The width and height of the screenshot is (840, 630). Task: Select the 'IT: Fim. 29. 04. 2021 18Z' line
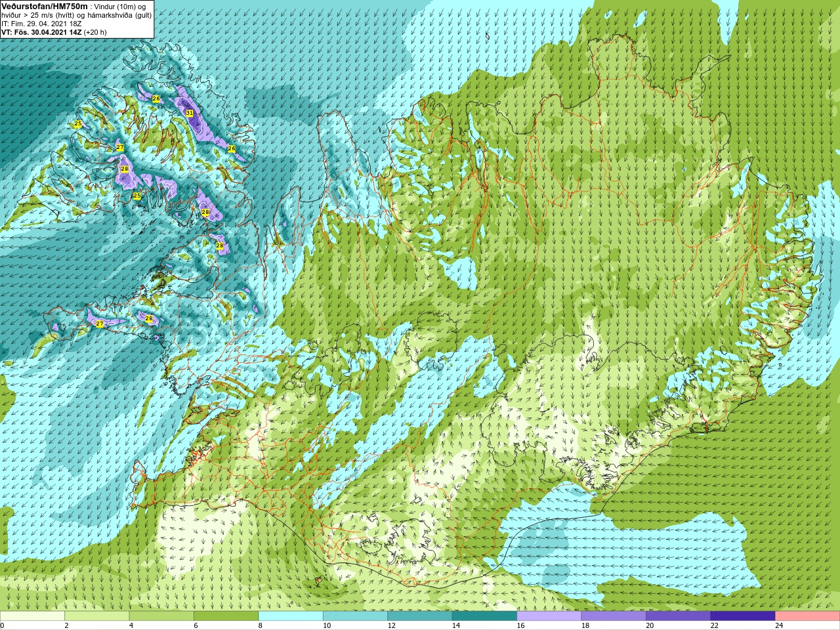pos(41,24)
